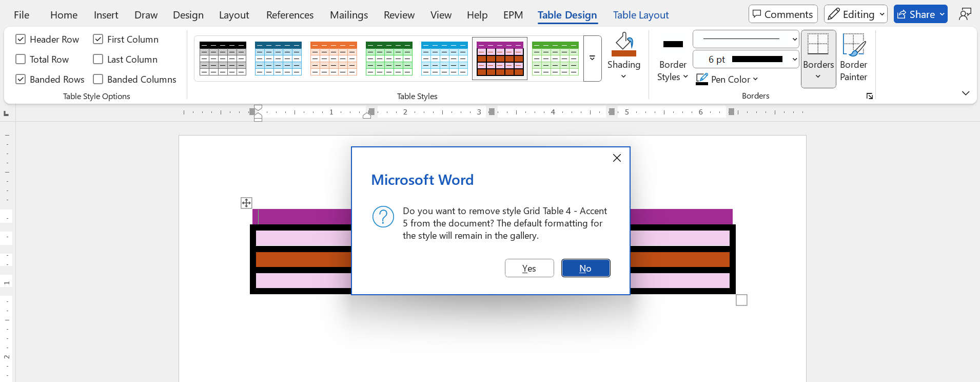Viewport: 980px width, 382px height.
Task: Toggle the Header Row checkbox
Action: coord(21,39)
